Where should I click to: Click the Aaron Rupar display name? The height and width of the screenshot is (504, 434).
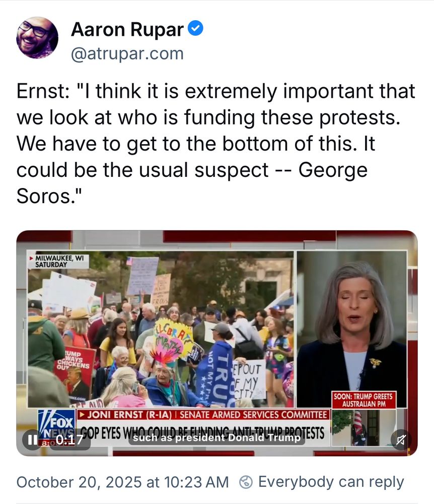127,29
